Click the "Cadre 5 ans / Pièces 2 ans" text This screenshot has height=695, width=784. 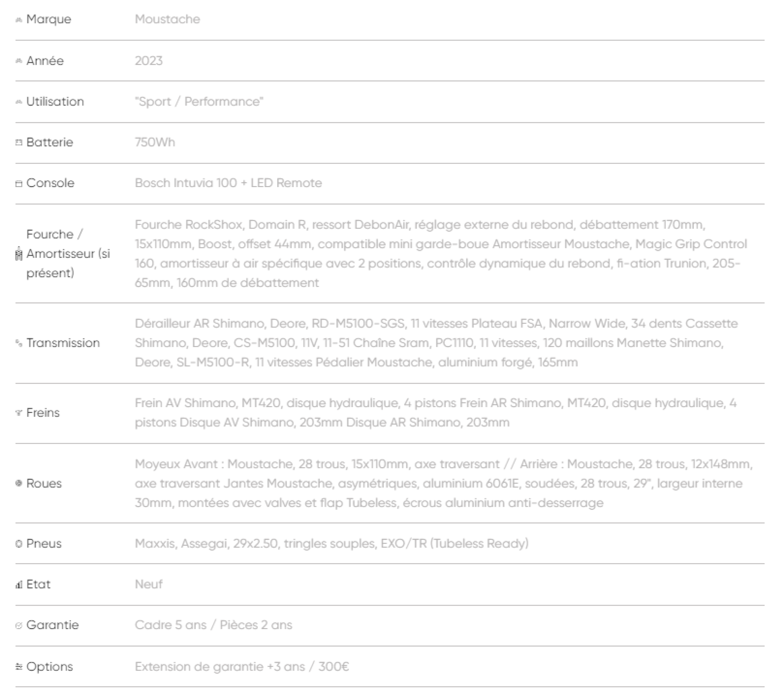(213, 625)
